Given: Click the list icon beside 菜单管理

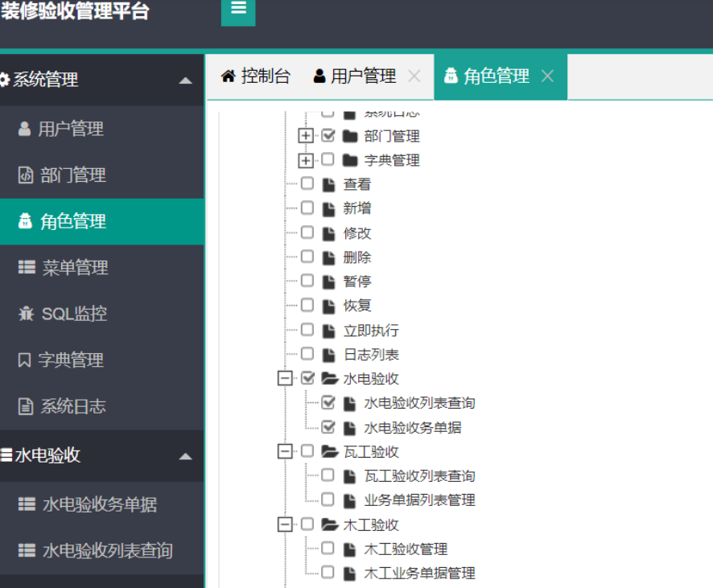Looking at the screenshot, I should (27, 267).
